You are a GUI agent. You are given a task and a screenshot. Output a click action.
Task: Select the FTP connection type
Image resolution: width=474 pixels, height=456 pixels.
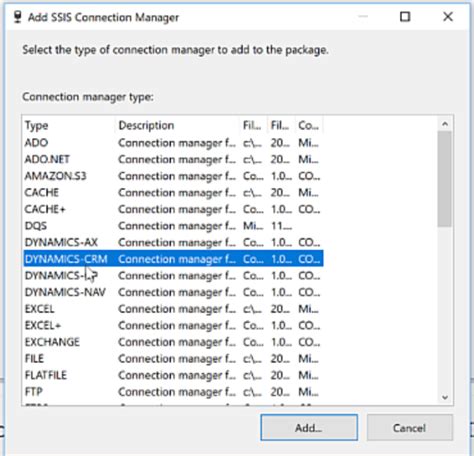(173, 392)
